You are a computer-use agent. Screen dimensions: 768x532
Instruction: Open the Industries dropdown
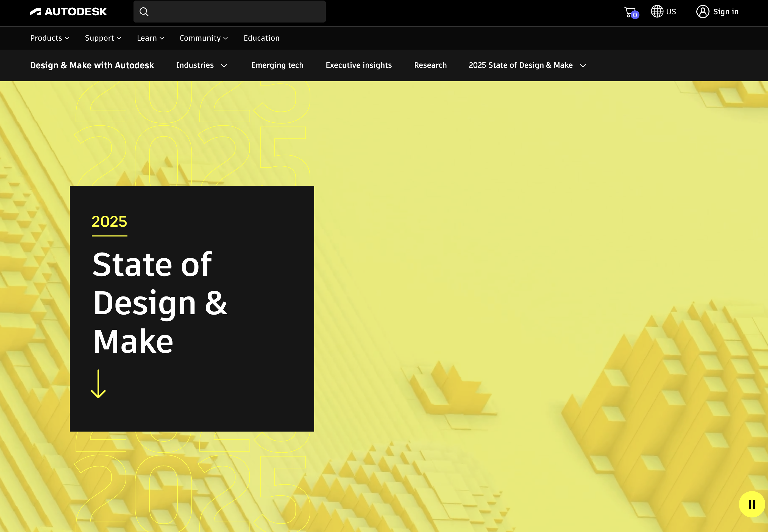coord(201,65)
